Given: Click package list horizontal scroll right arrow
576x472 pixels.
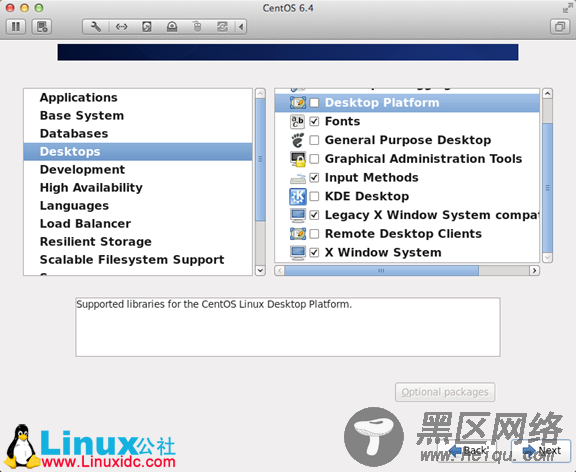Looking at the screenshot, I should [x=534, y=271].
